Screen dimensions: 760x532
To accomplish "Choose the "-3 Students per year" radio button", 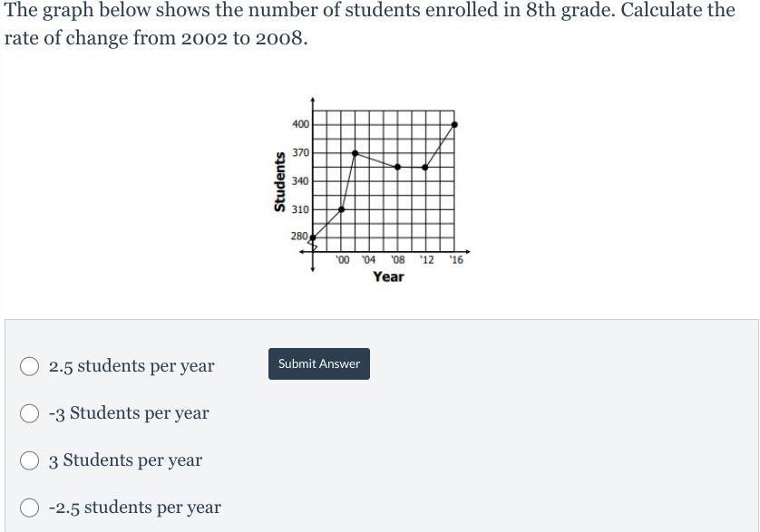I will 30,413.
